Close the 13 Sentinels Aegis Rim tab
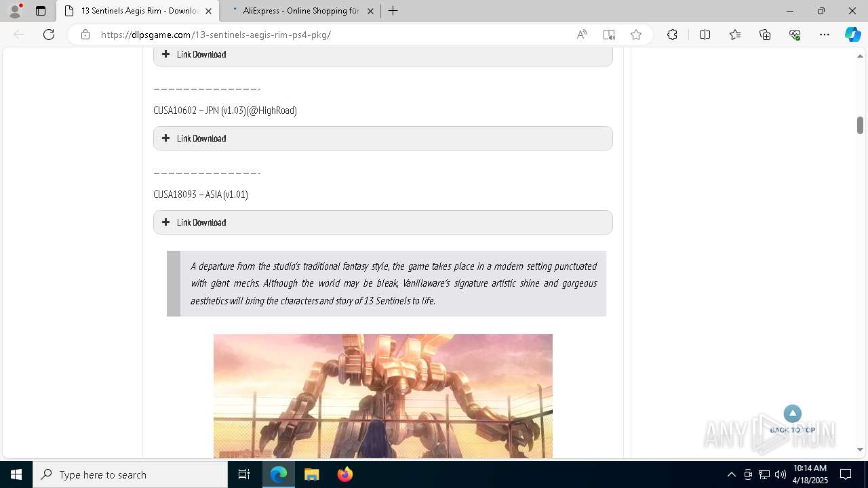The width and height of the screenshot is (868, 488). click(209, 11)
